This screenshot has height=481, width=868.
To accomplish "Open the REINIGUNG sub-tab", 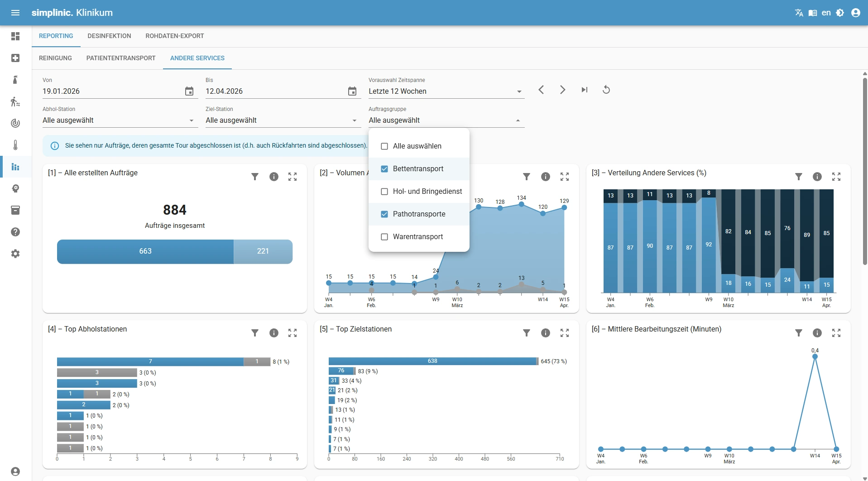I will 55,58.
